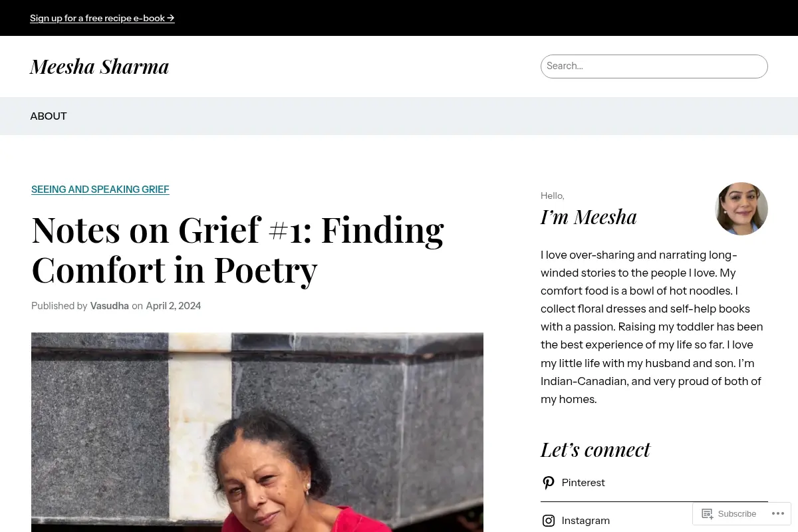Click the I'm Meesha heading

589,217
